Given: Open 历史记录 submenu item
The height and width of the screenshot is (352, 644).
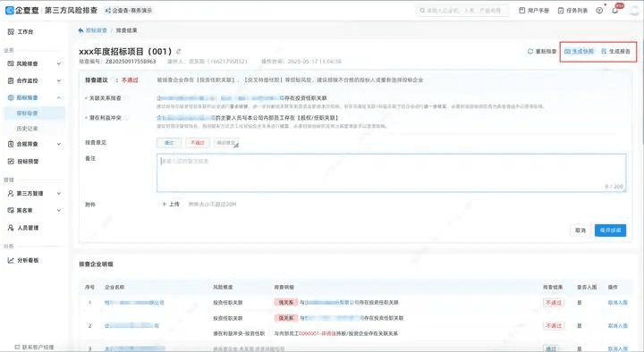Looking at the screenshot, I should [27, 129].
